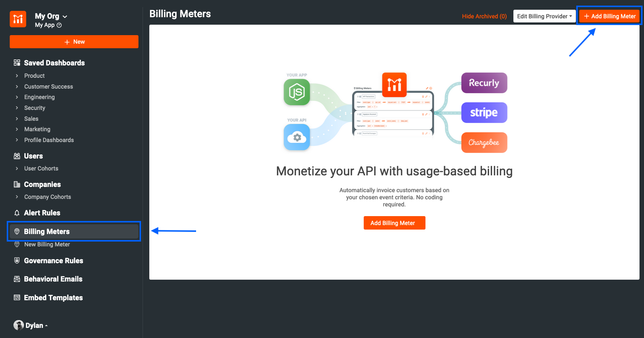
Task: Select Marketing in the sidebar
Action: pos(37,129)
